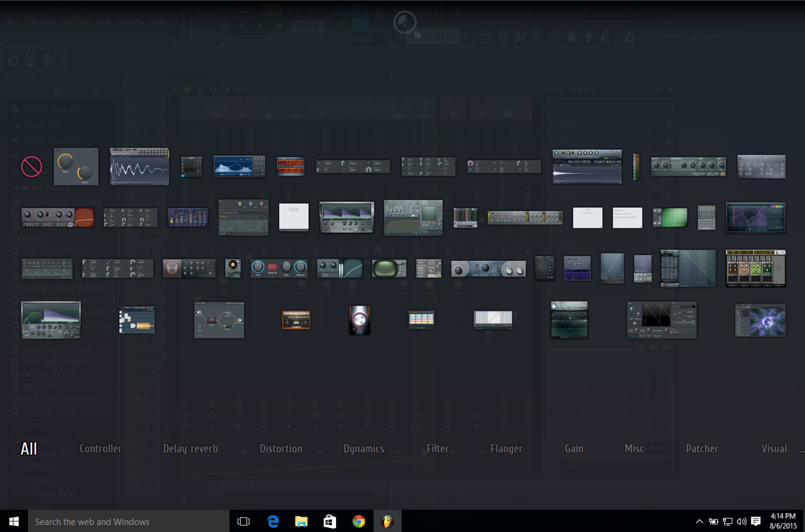This screenshot has width=805, height=532.
Task: Select the blue spectrum equalizer plugin
Action: click(239, 167)
